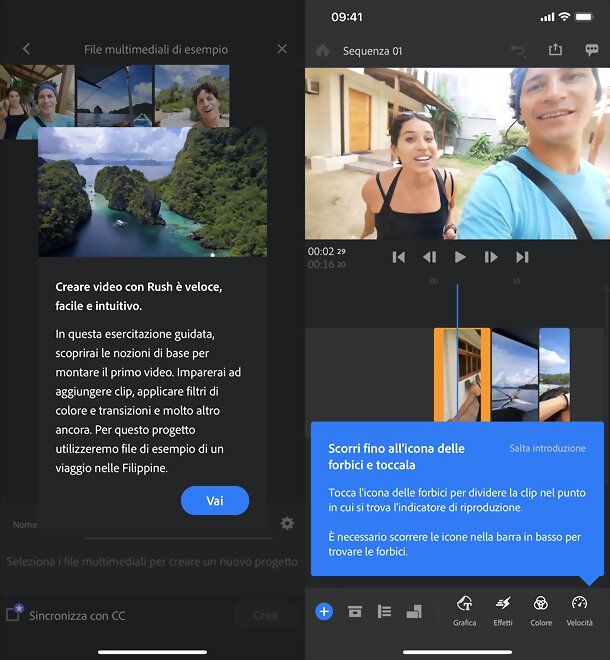Screen dimensions: 610x660
Task: Open the track controls icon
Action: 384,611
